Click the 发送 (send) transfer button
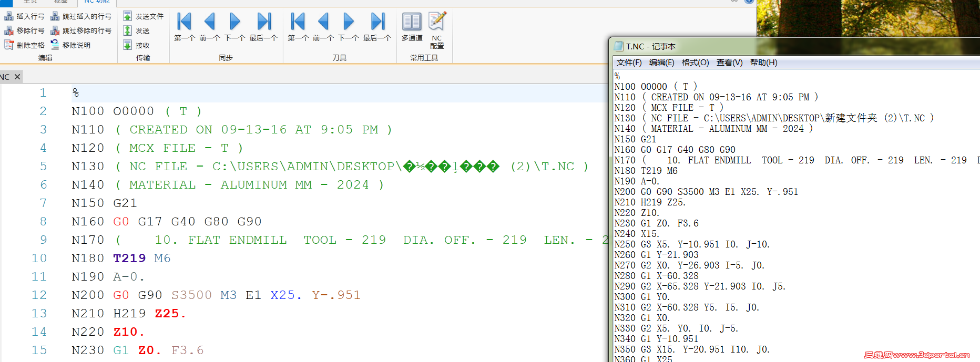980x362 pixels. click(x=137, y=30)
